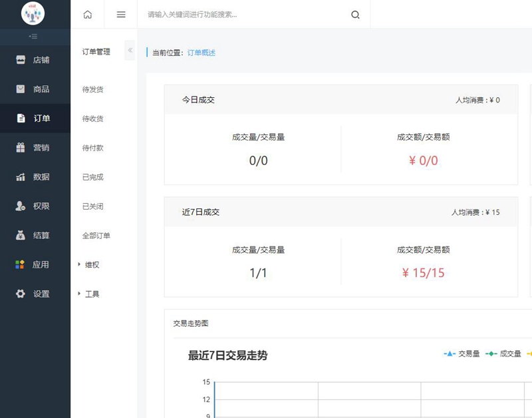The image size is (532, 418).
Task: Toggle 交易量 series in chart legend
Action: 462,354
